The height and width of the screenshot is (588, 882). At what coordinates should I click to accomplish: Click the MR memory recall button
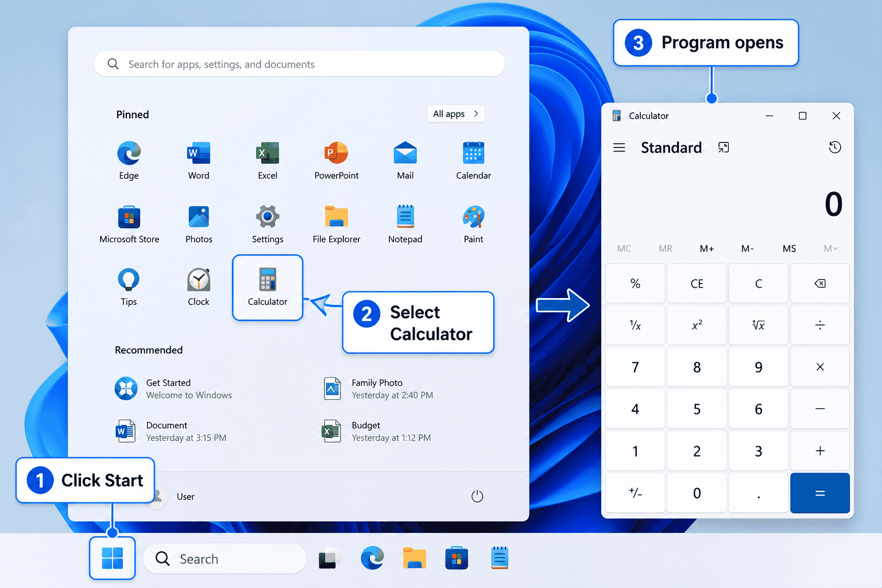(x=666, y=249)
